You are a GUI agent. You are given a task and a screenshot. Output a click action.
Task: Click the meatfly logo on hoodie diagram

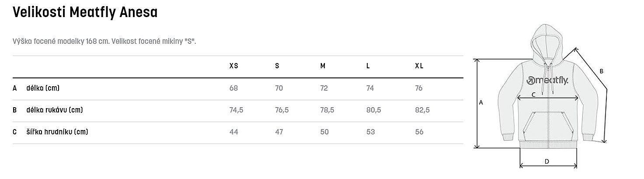pyautogui.click(x=547, y=80)
